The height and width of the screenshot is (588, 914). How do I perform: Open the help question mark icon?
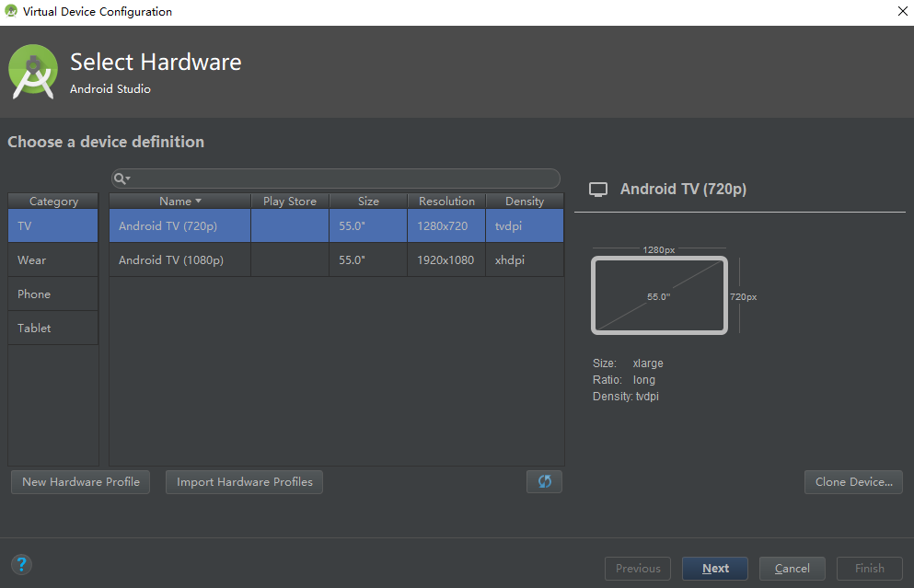coord(21,564)
